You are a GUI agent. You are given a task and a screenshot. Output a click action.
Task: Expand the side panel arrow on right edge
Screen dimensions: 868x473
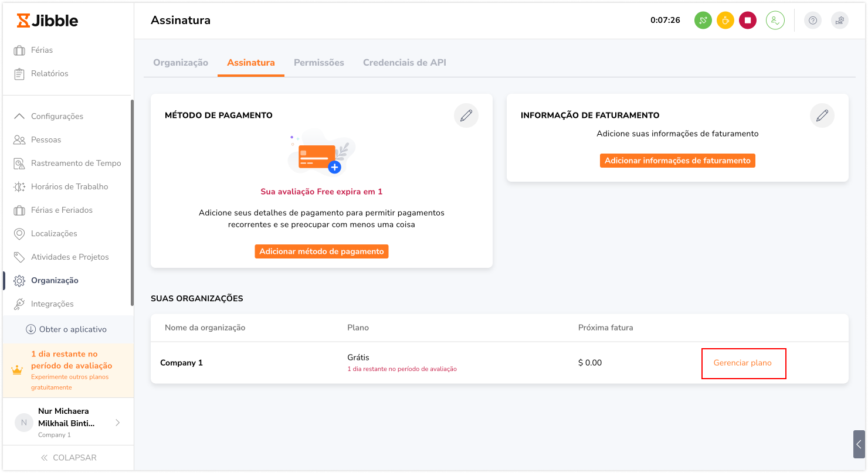click(859, 444)
